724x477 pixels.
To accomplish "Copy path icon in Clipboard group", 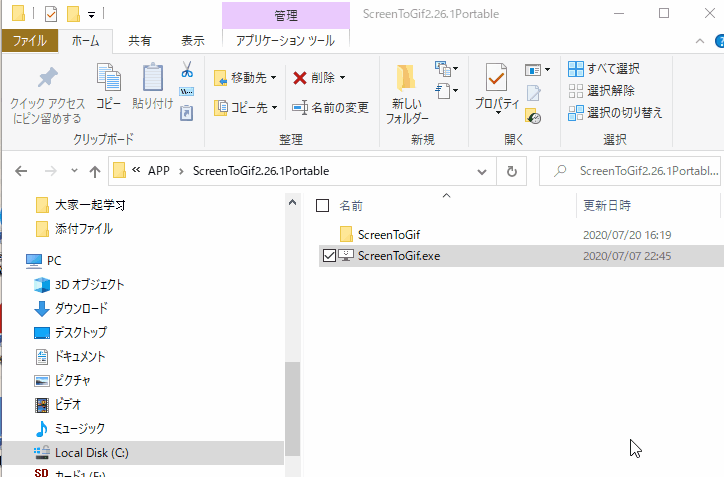I will click(187, 91).
